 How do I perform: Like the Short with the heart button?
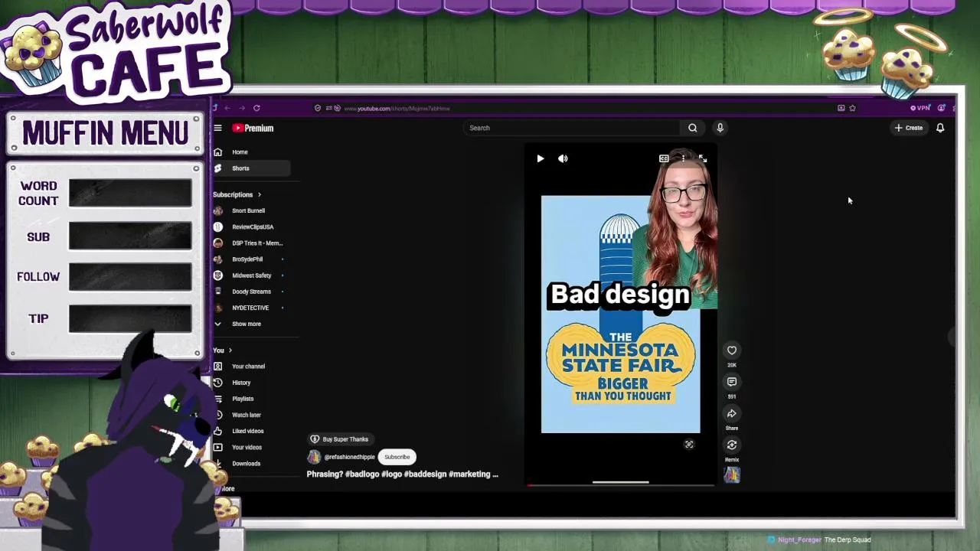point(732,350)
